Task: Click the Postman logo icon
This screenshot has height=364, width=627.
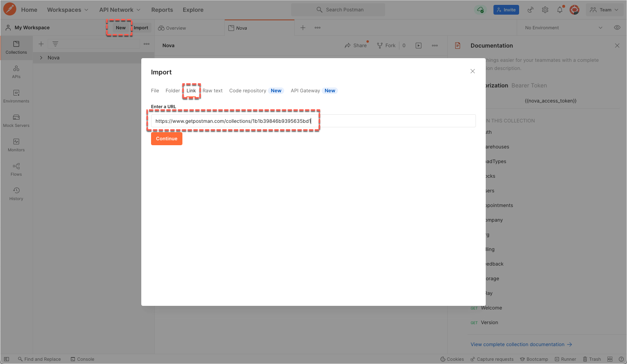Action: tap(10, 9)
